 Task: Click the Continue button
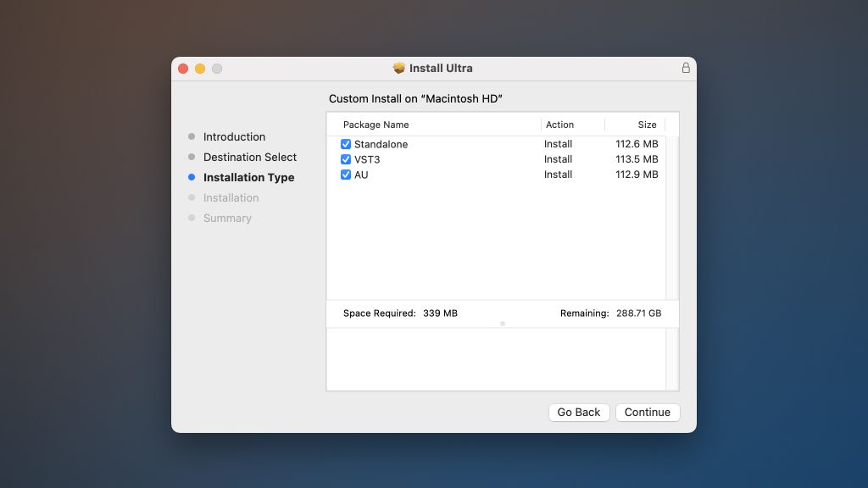(647, 413)
